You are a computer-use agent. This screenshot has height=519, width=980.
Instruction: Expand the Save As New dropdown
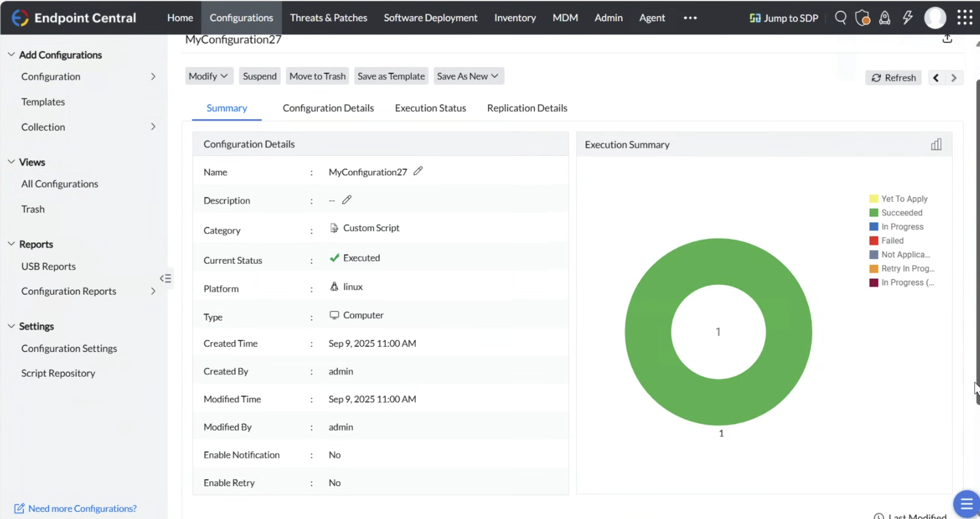(468, 76)
